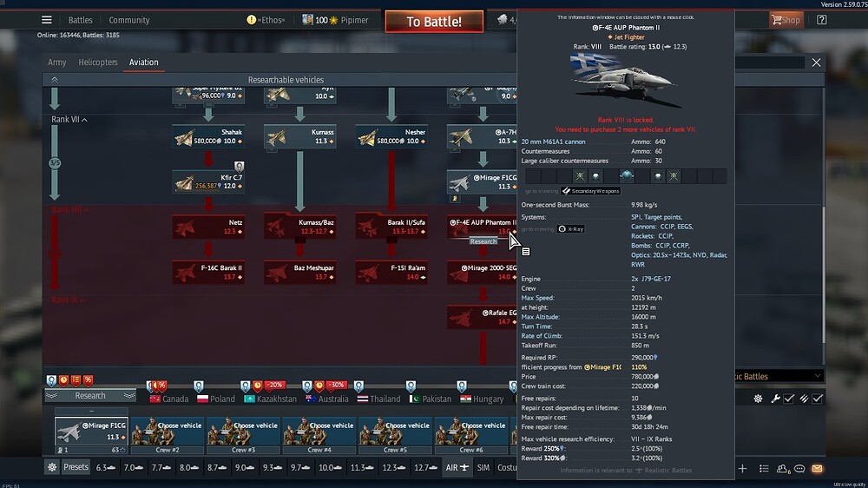Select the SIM preset
This screenshot has width=868, height=488.
(483, 467)
